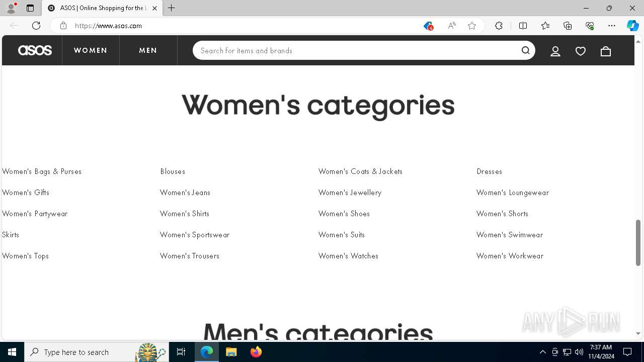Viewport: 644px width, 362px height.
Task: Open a new tab
Action: pyautogui.click(x=172, y=8)
